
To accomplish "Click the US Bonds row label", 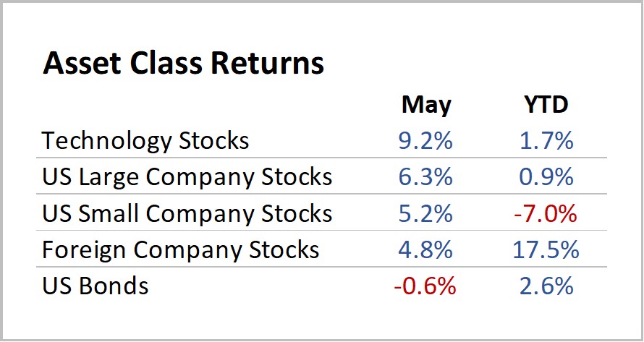I will point(96,286).
